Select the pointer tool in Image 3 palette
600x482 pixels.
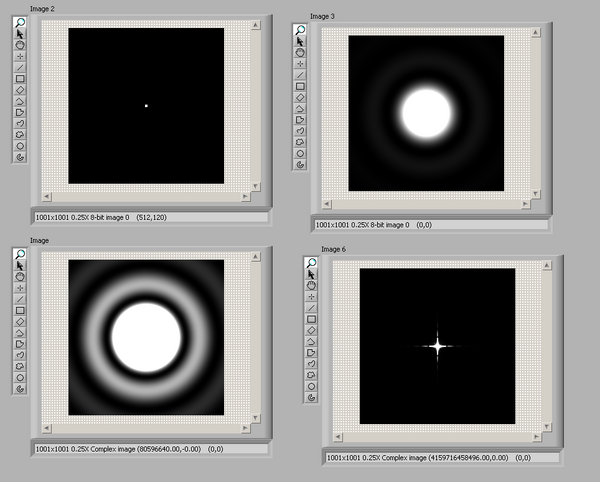[x=300, y=42]
